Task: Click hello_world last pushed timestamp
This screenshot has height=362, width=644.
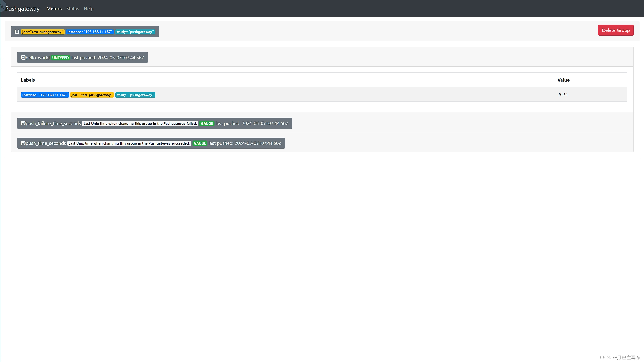Action: 108,58
